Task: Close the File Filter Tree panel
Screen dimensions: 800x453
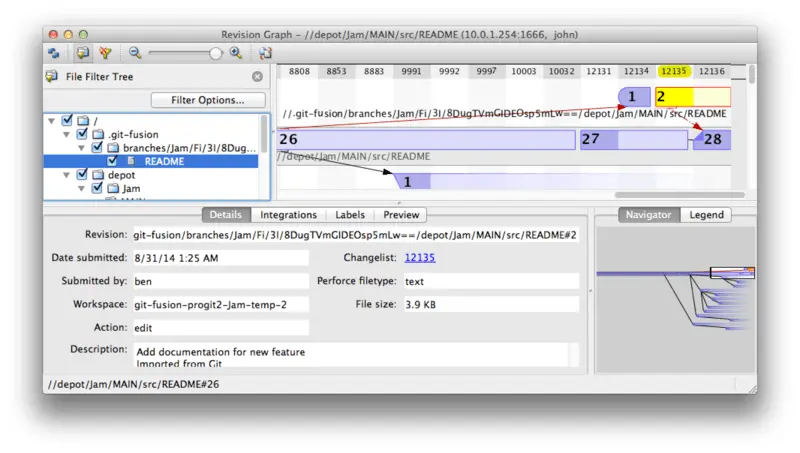Action: [x=257, y=77]
